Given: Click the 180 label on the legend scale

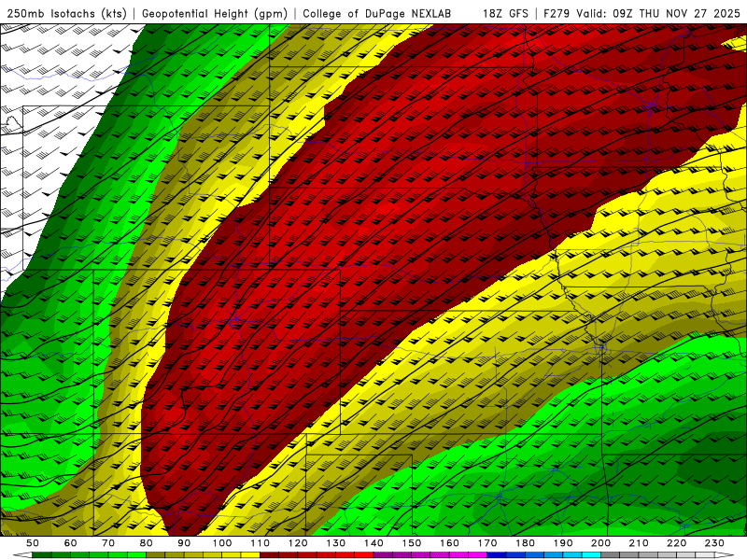Looking at the screenshot, I should [x=525, y=543].
